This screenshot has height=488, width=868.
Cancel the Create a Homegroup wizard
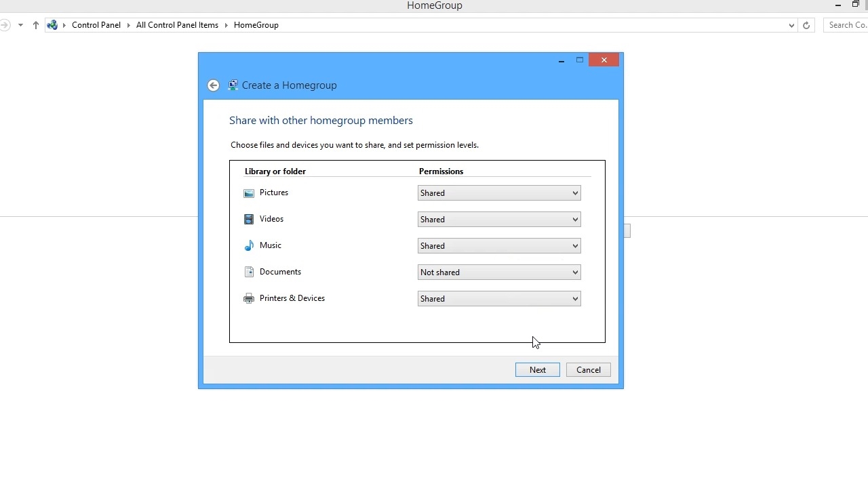(589, 370)
